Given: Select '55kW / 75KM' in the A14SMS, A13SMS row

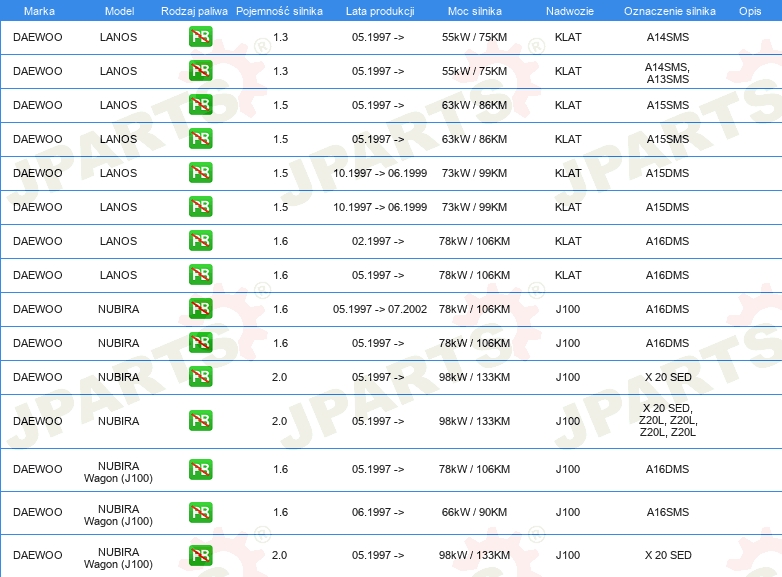Looking at the screenshot, I should pos(474,71).
